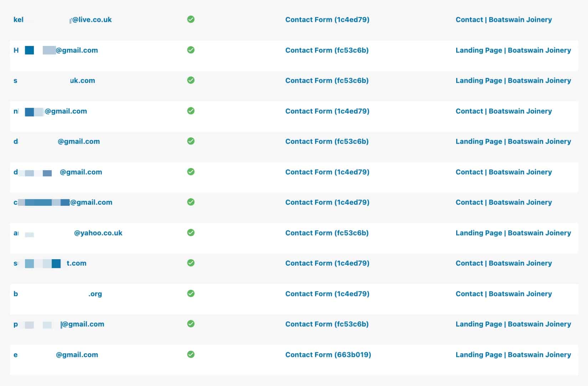This screenshot has height=386, width=588.
Task: Click the green check in the yahoo.co.uk row
Action: 191,233
